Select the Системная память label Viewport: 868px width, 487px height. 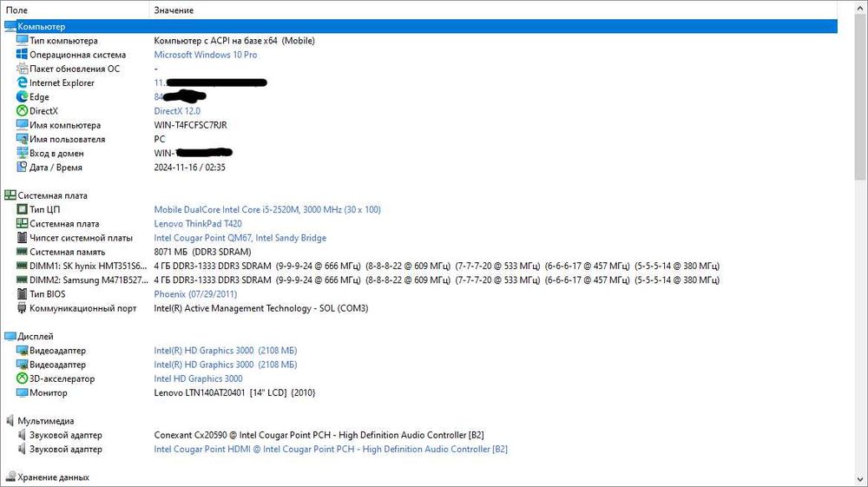coord(67,252)
